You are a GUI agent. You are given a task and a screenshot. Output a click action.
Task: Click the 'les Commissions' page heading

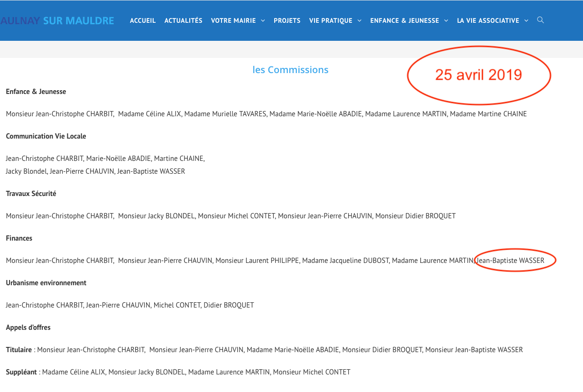coord(290,70)
